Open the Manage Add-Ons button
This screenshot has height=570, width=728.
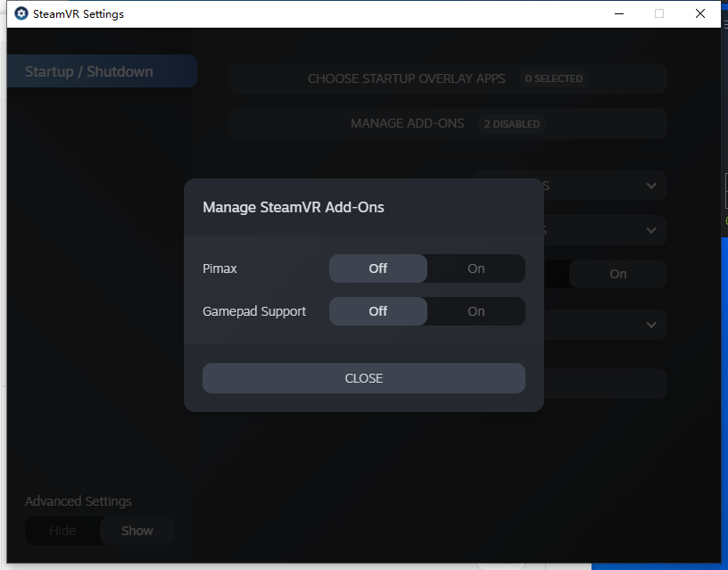[448, 123]
